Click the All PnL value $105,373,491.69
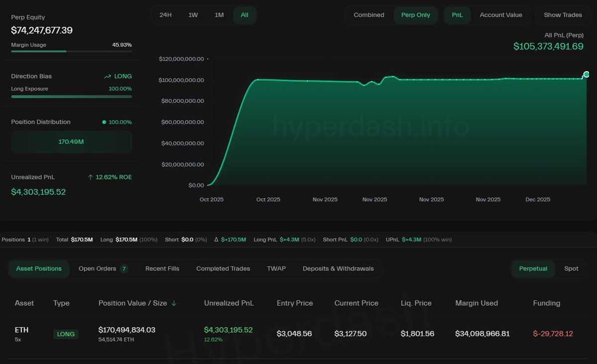This screenshot has width=597, height=364. click(x=548, y=46)
